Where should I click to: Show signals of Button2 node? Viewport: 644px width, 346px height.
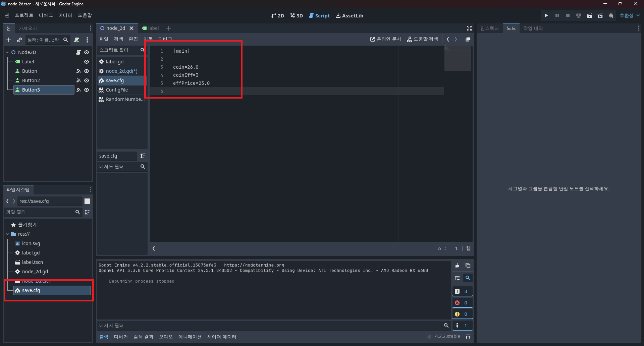[78, 80]
